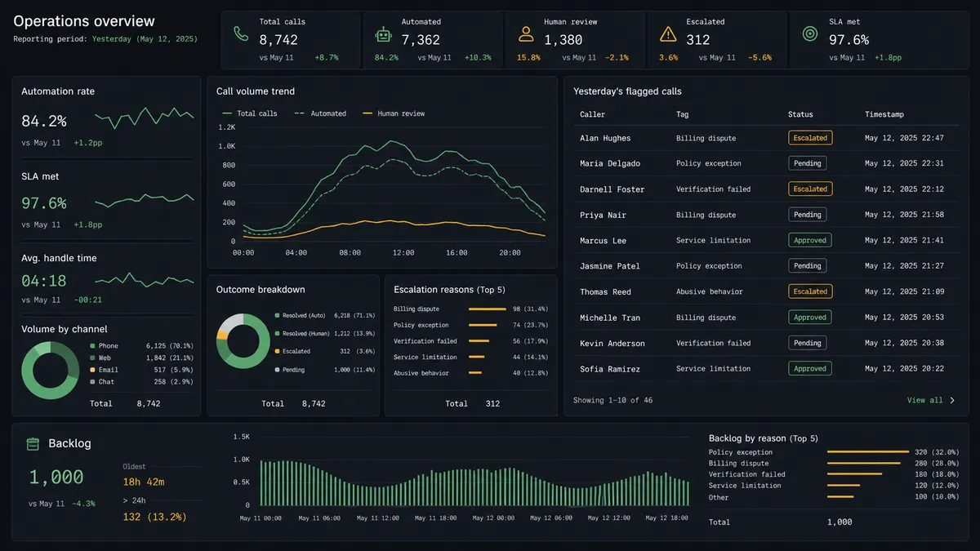Sort flagged calls by Caller column header
980x551 pixels.
(x=592, y=114)
